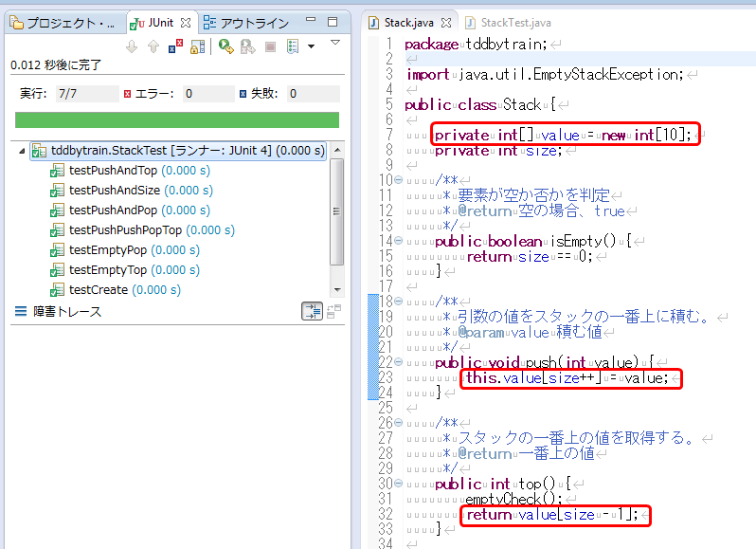Collapse the top Javadoc comment fold

point(398,423)
